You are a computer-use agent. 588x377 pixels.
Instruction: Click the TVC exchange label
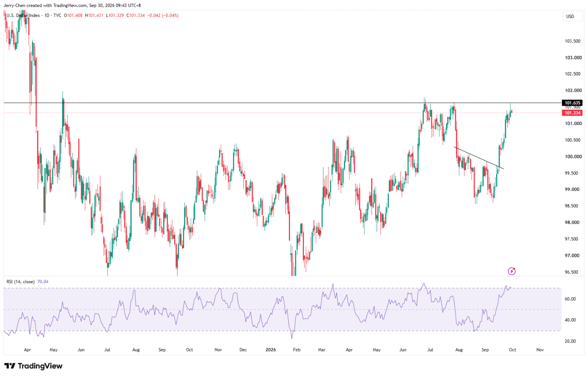tap(57, 15)
